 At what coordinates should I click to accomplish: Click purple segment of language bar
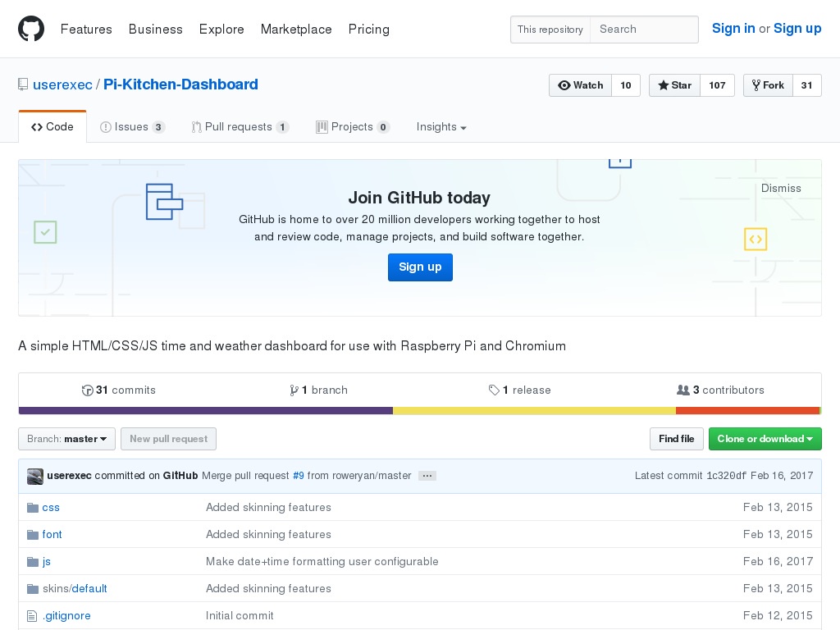pyautogui.click(x=206, y=411)
